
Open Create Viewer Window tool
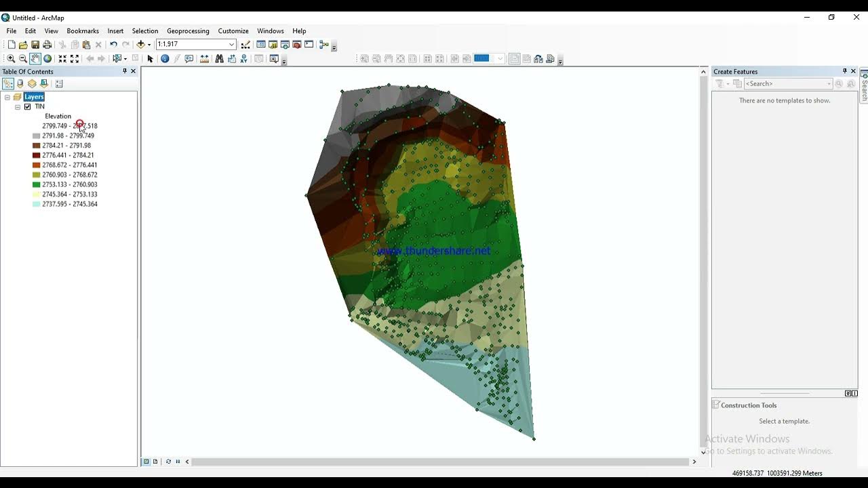tap(274, 59)
